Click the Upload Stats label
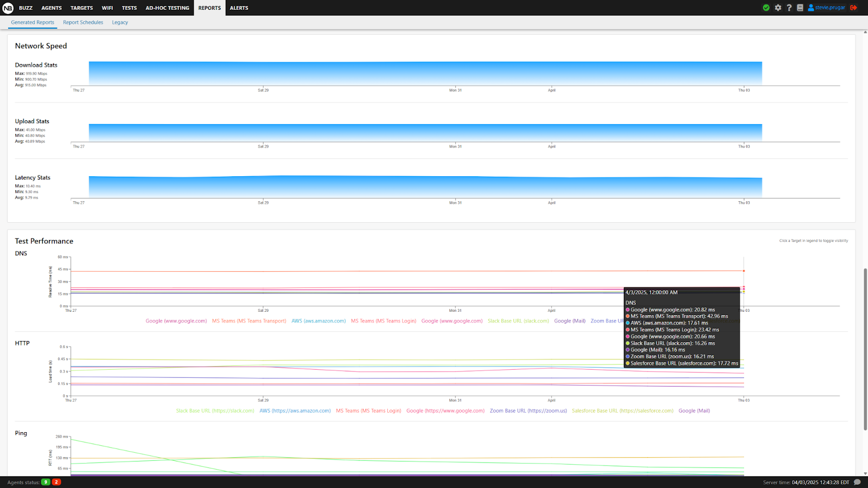Viewport: 868px width, 488px height. point(32,121)
